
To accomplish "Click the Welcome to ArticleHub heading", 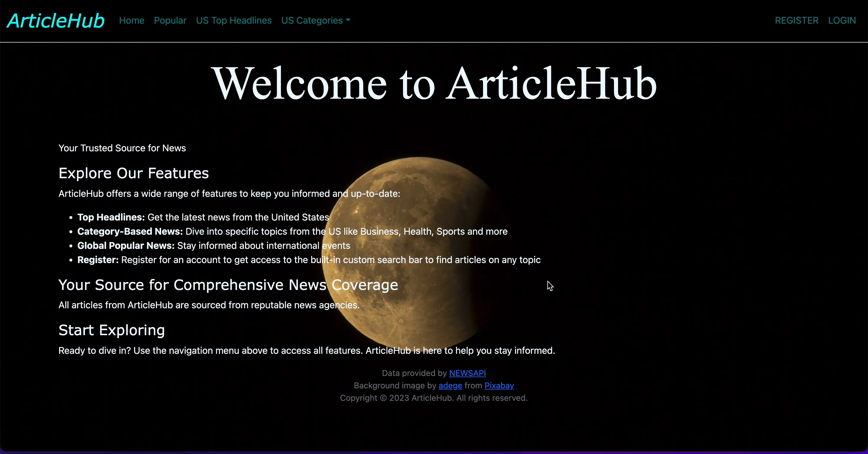I will pos(434,84).
